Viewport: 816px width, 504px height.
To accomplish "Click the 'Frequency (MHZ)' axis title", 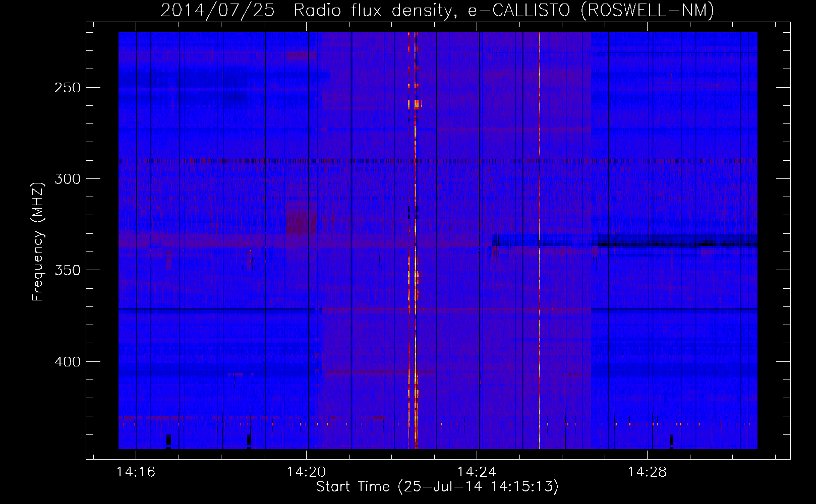I will pos(38,241).
